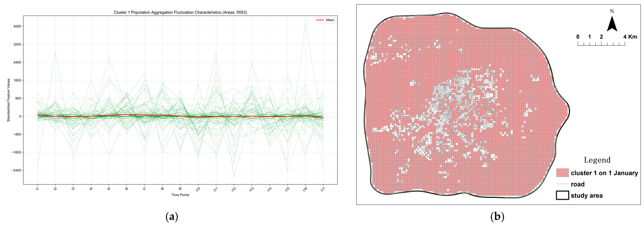Click the t17 time point tick label
Screen dimensions: 644x226
tap(322, 189)
